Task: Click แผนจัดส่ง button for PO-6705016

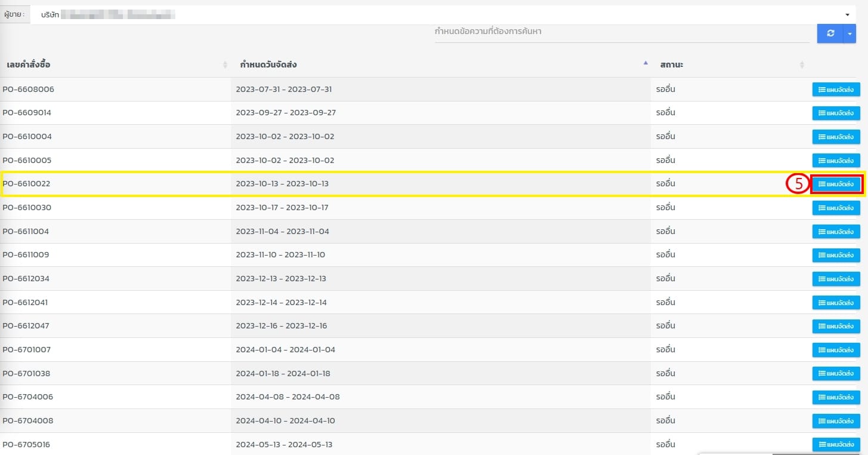Action: (x=836, y=444)
